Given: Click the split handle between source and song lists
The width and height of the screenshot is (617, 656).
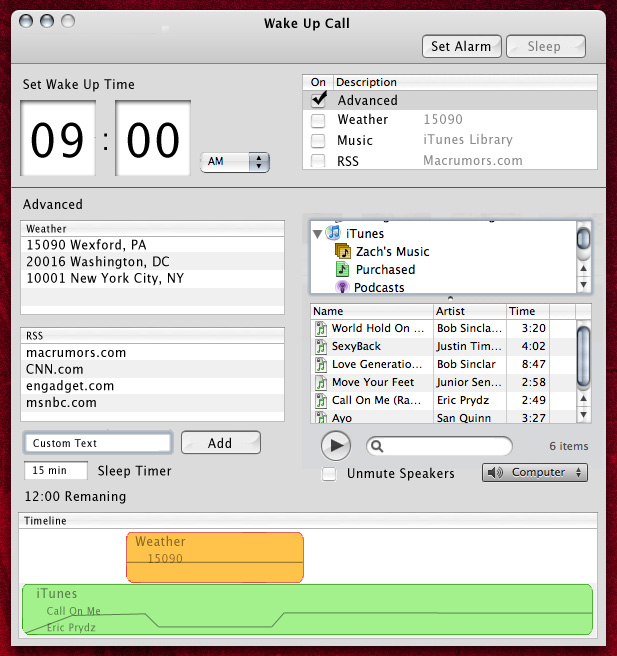Looking at the screenshot, I should coord(451,298).
